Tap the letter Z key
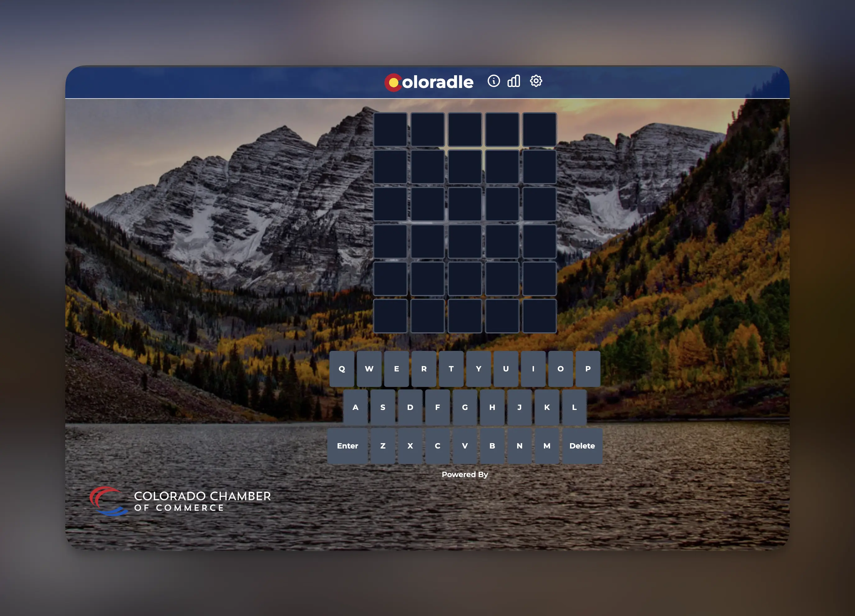 tap(383, 446)
